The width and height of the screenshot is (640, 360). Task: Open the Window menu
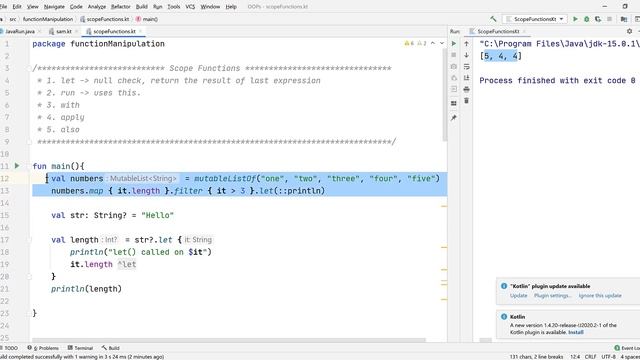(x=210, y=7)
